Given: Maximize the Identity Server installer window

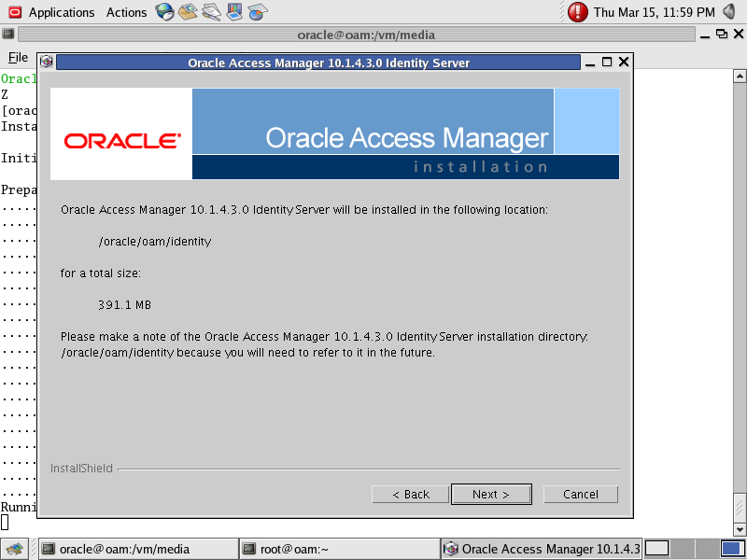Looking at the screenshot, I should click(x=606, y=62).
